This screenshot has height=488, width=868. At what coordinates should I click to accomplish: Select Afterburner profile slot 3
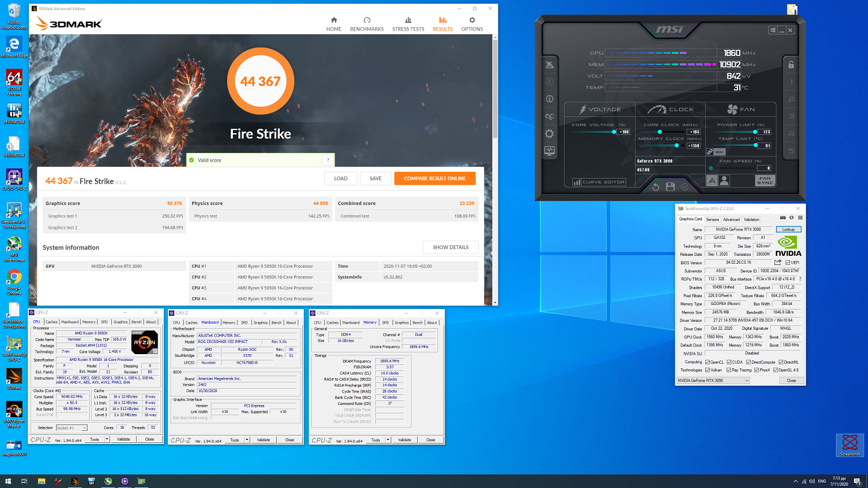click(x=791, y=116)
